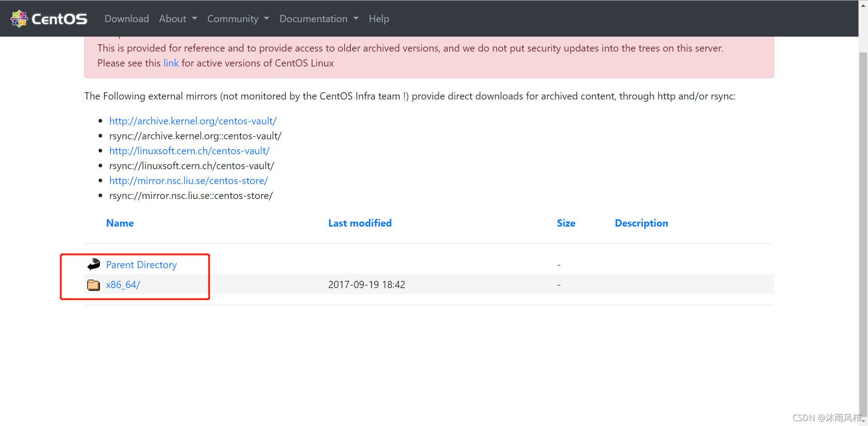Open the x86_64/ directory
The image size is (868, 426).
tap(123, 284)
